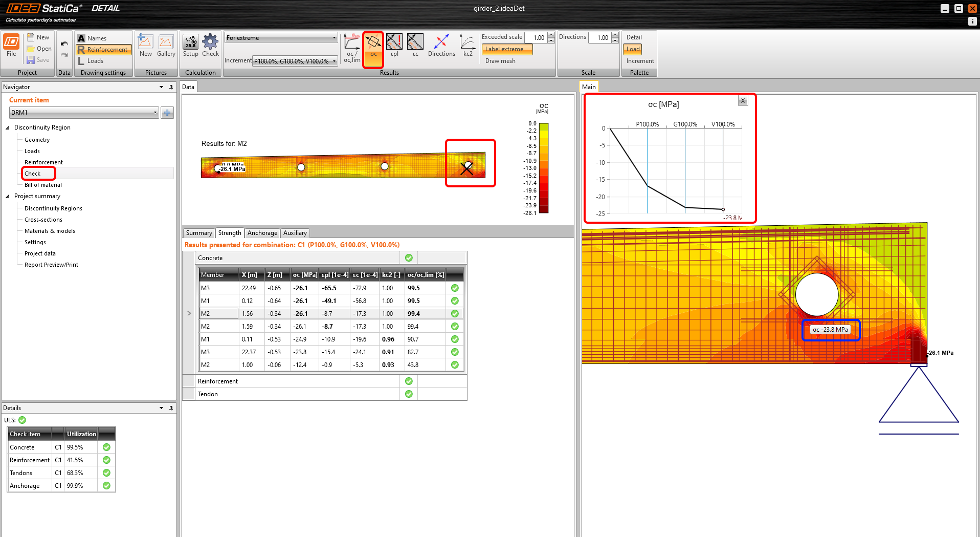Open the kc2 results view

pos(467,46)
